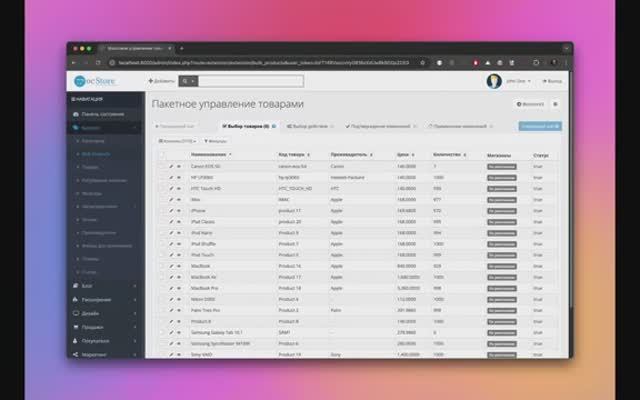This screenshot has width=640, height=400.
Task: Tick the iMac row checkbox
Action: (x=162, y=200)
